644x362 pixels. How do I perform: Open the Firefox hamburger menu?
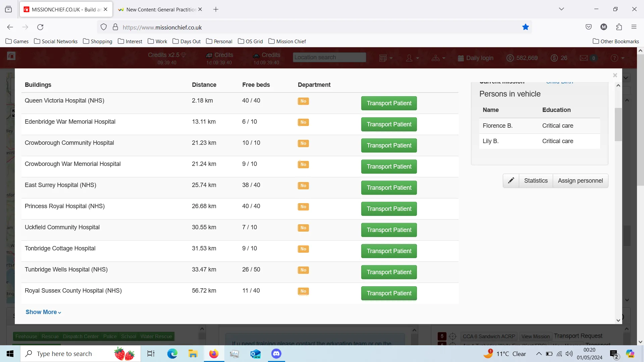tap(634, 27)
